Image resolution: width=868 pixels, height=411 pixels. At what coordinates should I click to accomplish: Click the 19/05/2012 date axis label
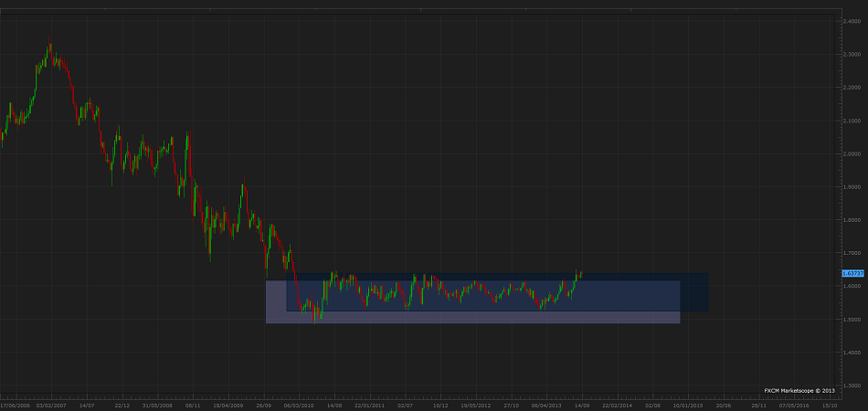(475, 403)
